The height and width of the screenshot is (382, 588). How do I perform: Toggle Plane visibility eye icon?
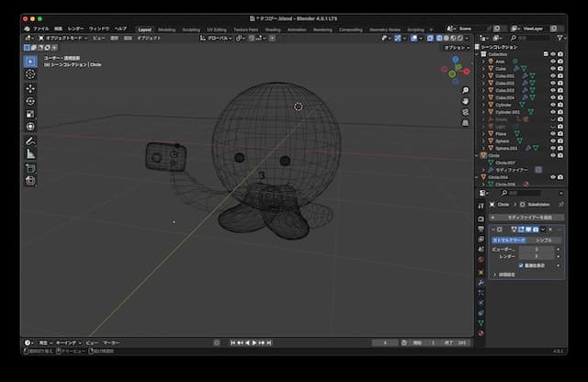(x=553, y=134)
